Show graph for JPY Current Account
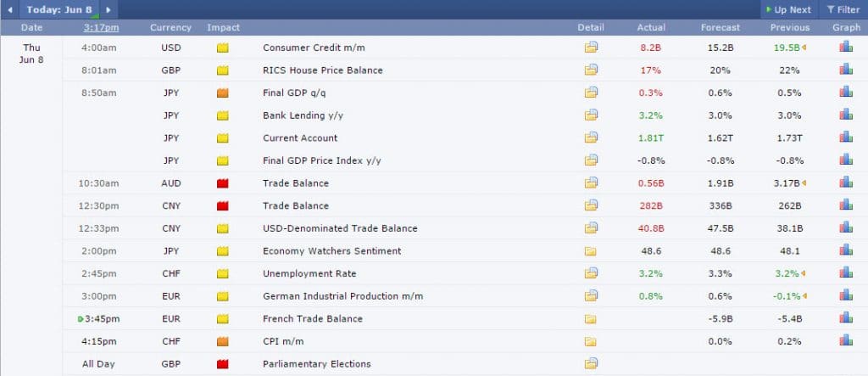Viewport: 868px width, 376px height. (846, 138)
